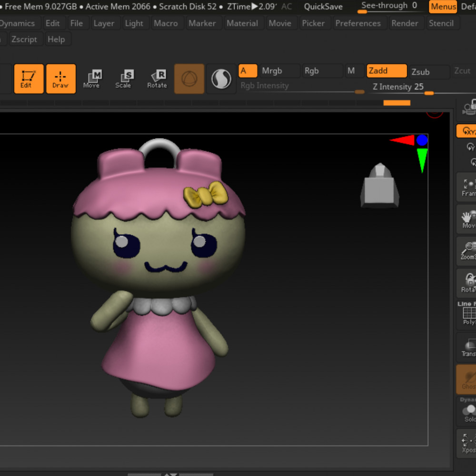The height and width of the screenshot is (476, 476).
Task: Select the Draw mode button
Action: [61, 79]
